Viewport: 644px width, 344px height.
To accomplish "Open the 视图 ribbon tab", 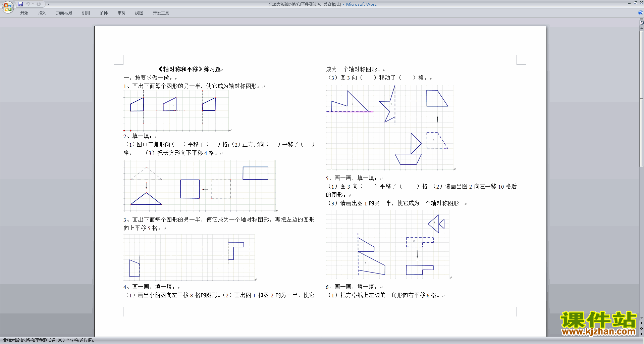I will tap(139, 13).
